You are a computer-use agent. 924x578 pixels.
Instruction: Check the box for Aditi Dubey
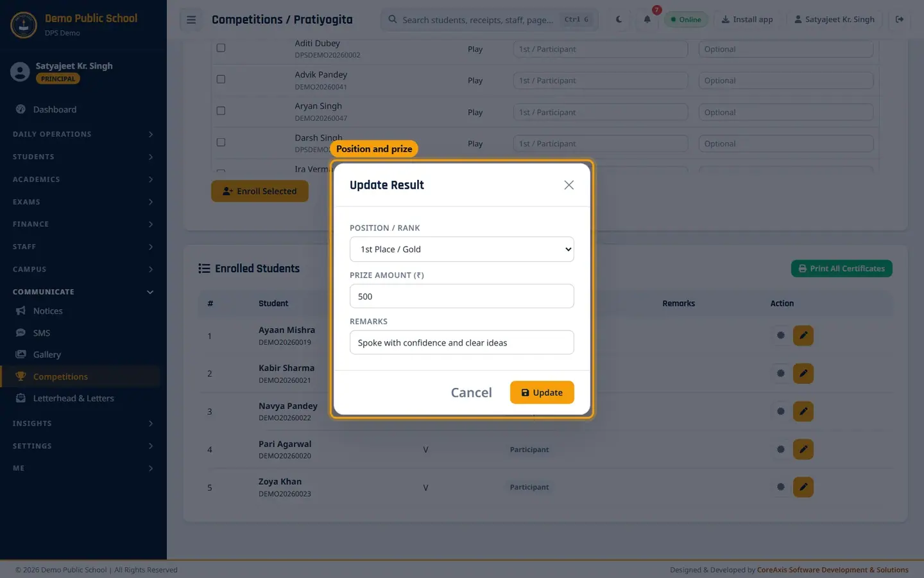click(x=221, y=48)
